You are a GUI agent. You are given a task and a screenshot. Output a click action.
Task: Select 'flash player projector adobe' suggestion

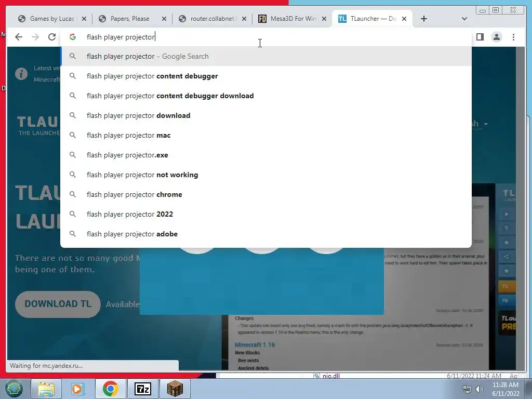[x=266, y=234]
